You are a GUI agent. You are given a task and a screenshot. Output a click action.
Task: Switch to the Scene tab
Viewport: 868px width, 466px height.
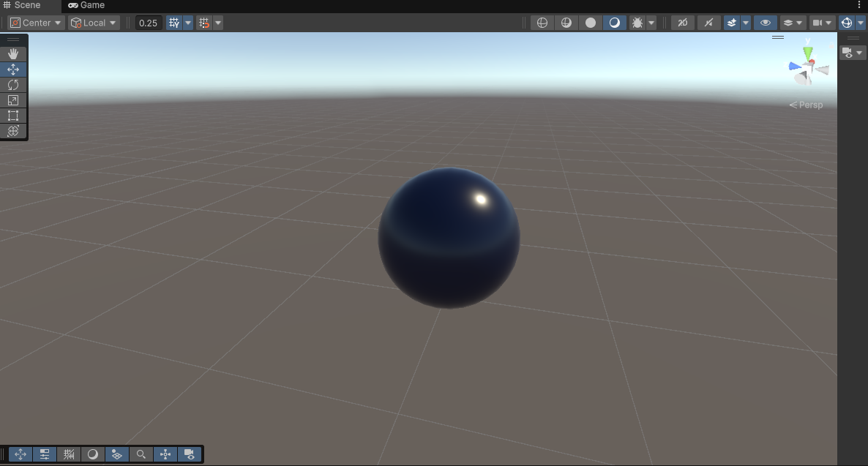click(22, 5)
